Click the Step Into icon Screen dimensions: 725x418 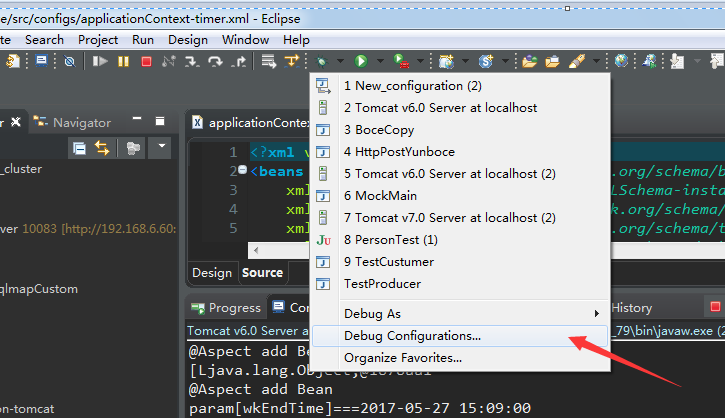pyautogui.click(x=192, y=61)
